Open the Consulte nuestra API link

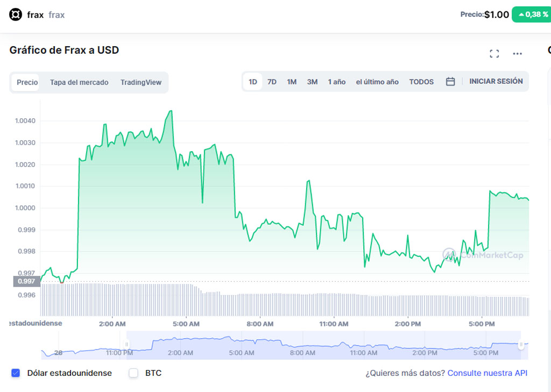[x=487, y=373]
